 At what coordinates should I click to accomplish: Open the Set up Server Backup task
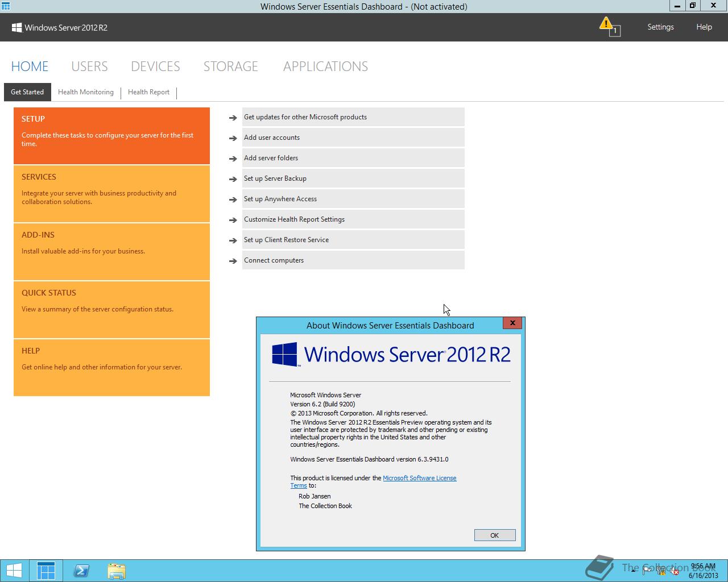pos(353,178)
